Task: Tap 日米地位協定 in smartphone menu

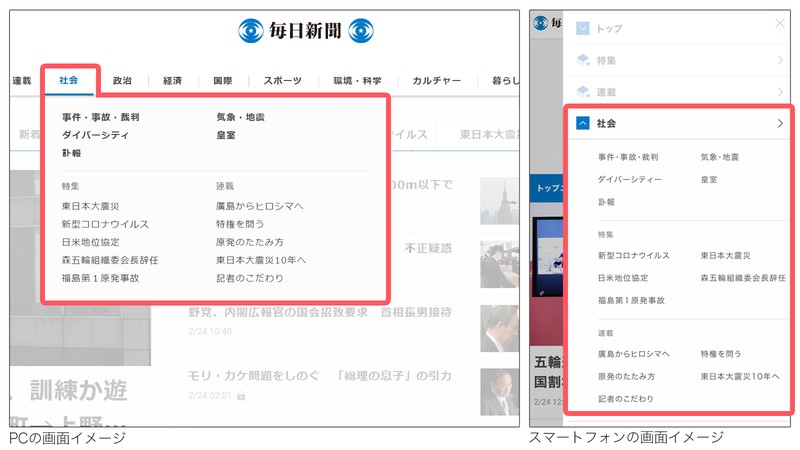Action: coord(623,278)
